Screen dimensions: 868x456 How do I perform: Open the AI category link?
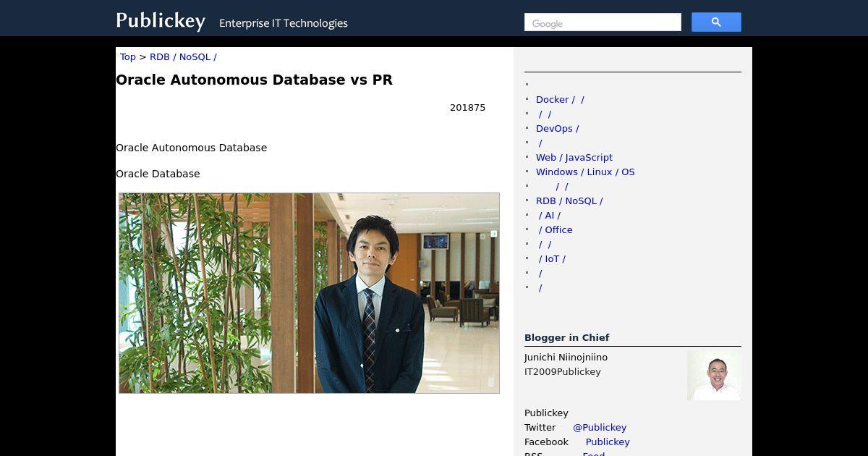point(549,216)
